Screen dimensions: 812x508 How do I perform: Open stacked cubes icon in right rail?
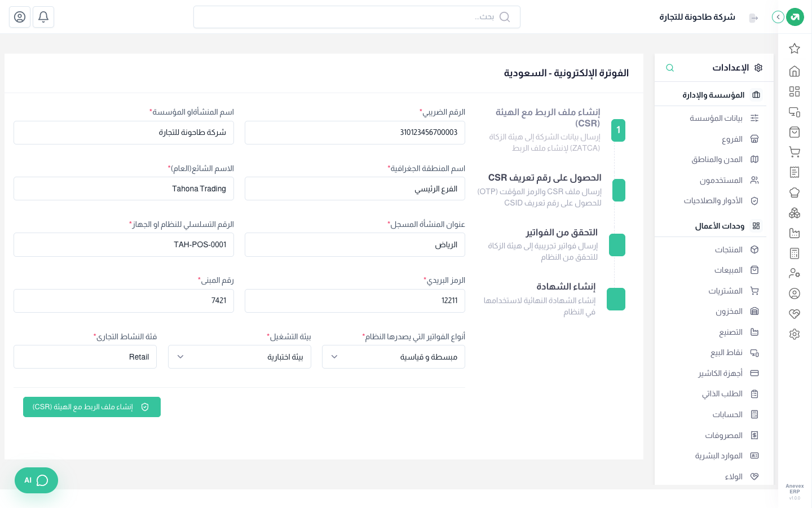click(x=795, y=213)
